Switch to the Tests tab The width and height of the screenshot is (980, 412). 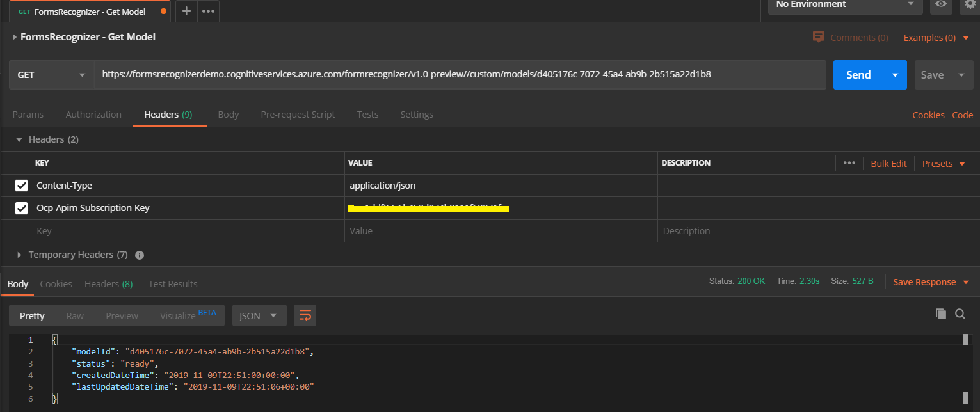click(367, 115)
